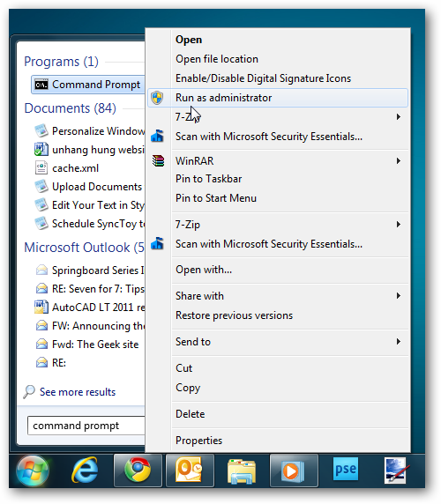This screenshot has width=441, height=504.
Task: Expand the Send to submenu arrow
Action: coord(399,341)
